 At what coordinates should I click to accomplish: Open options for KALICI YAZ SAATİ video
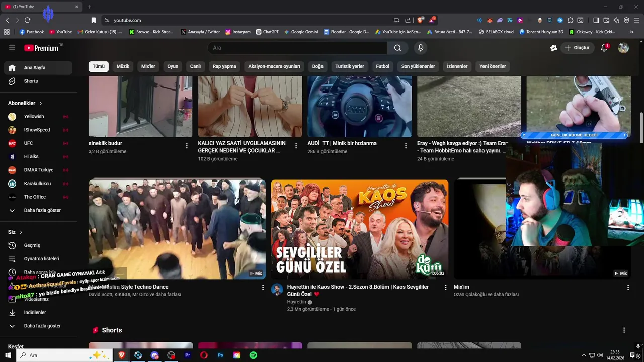click(x=296, y=146)
